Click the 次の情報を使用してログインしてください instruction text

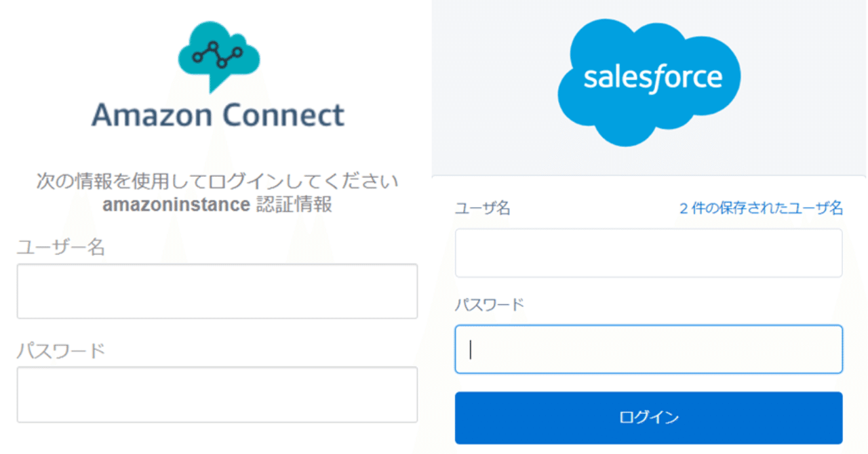pyautogui.click(x=217, y=182)
